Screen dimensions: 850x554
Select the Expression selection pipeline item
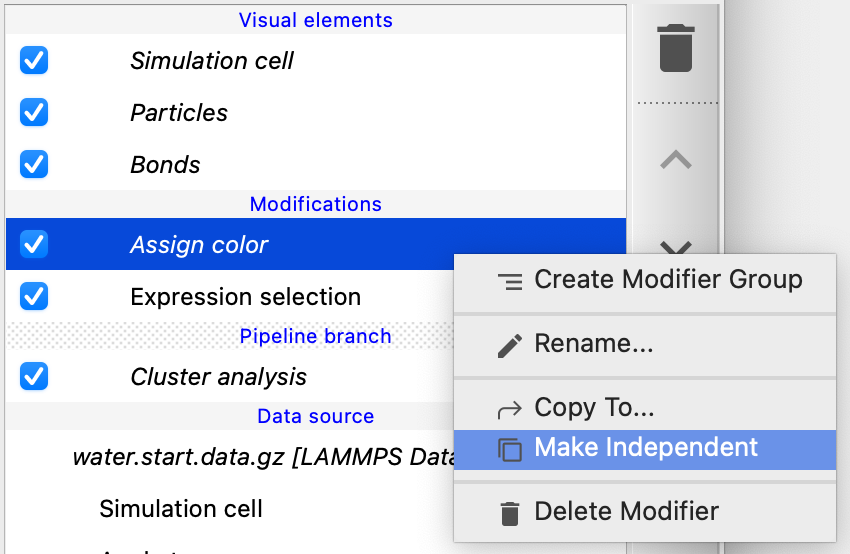(x=245, y=297)
